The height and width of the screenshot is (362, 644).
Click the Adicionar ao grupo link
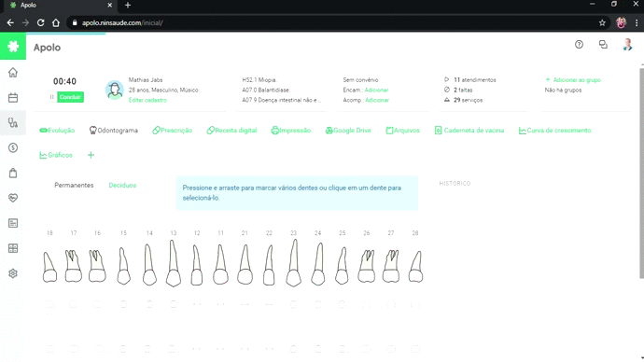pos(573,80)
